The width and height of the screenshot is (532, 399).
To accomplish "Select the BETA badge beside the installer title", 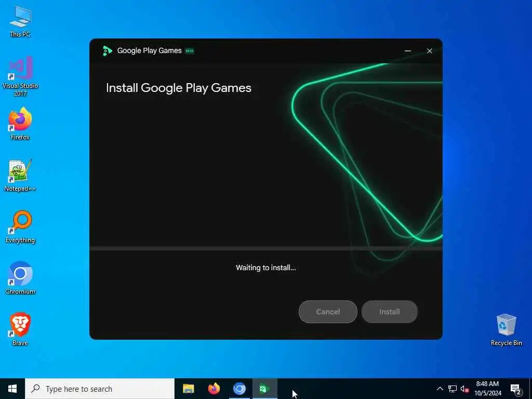I will tap(189, 51).
